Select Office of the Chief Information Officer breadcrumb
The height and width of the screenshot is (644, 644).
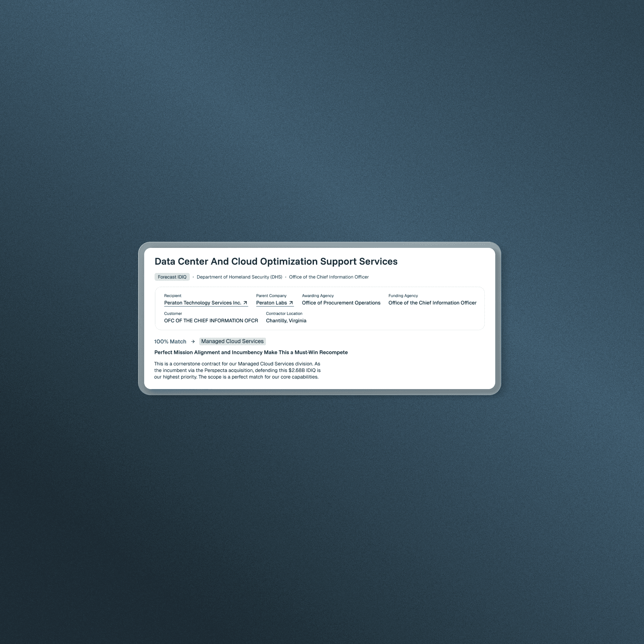pyautogui.click(x=329, y=277)
